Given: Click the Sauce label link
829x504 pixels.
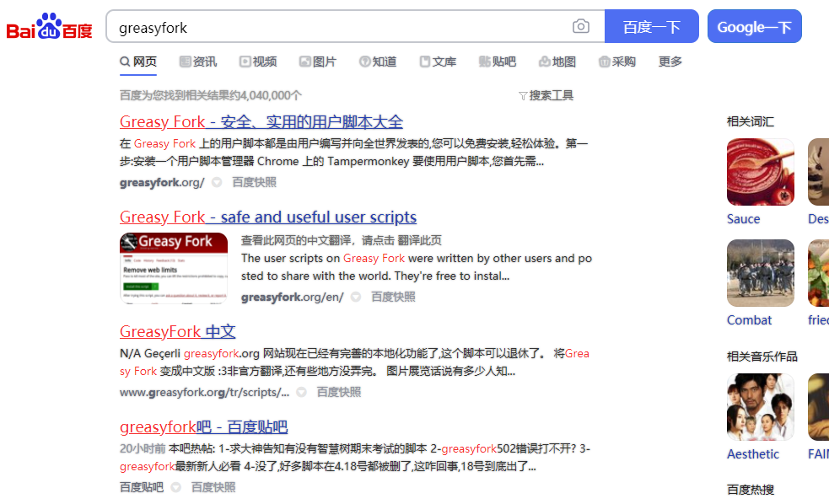Looking at the screenshot, I should click(x=743, y=219).
